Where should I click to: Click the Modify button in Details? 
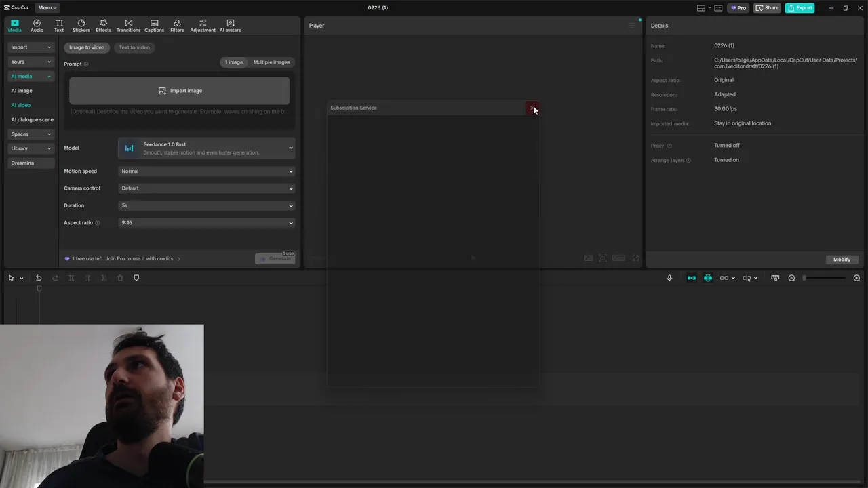coord(842,260)
